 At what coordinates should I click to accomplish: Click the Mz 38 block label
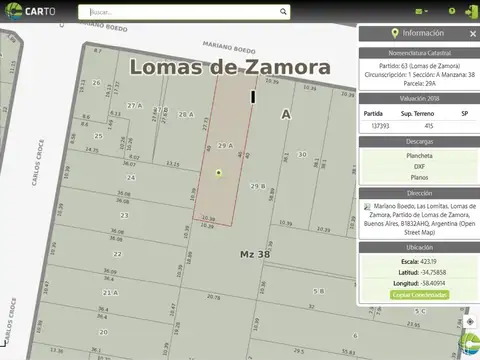(255, 254)
